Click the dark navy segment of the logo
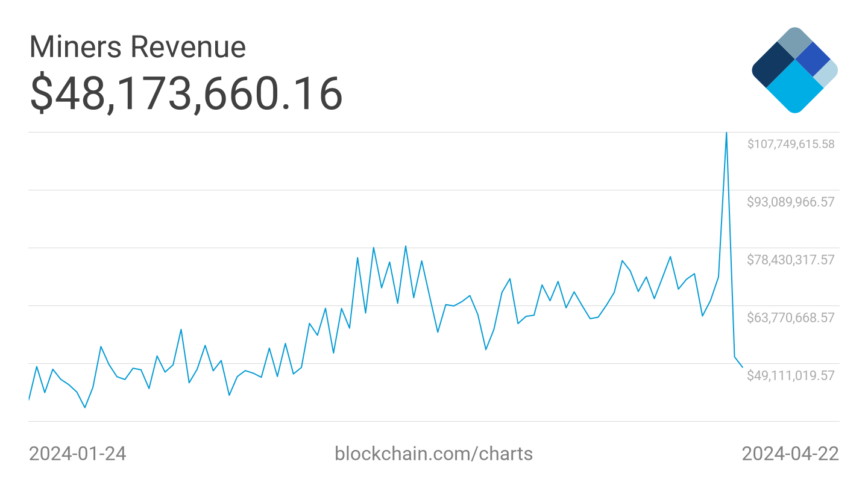Viewport: 868px width, 488px height. coord(773,67)
